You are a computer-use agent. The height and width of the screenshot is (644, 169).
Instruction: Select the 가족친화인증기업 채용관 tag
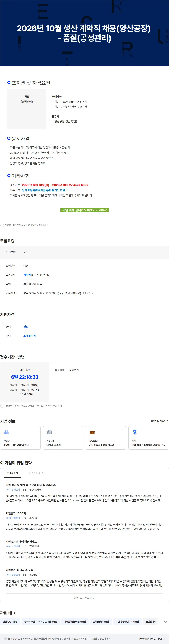75,621
